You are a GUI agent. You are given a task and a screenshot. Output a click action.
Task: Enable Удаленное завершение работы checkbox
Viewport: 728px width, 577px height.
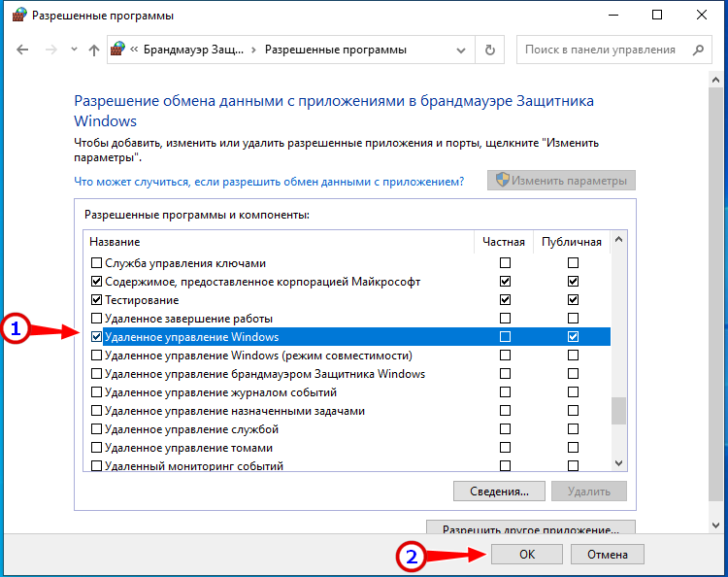tap(96, 319)
